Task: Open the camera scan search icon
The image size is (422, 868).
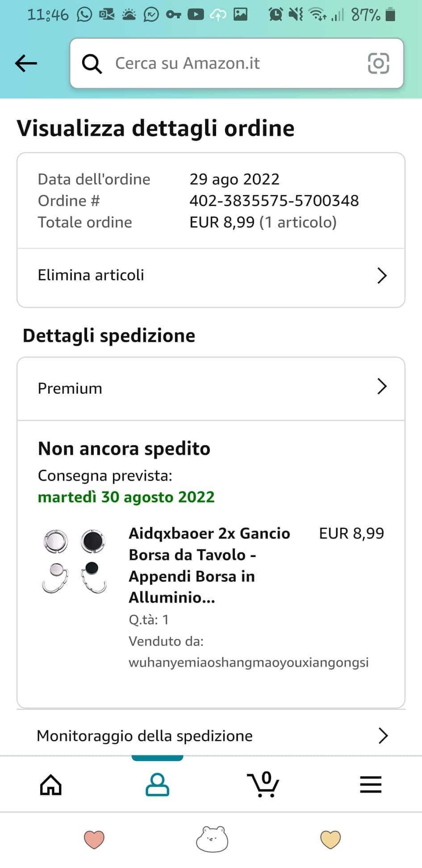Action: coord(378,63)
